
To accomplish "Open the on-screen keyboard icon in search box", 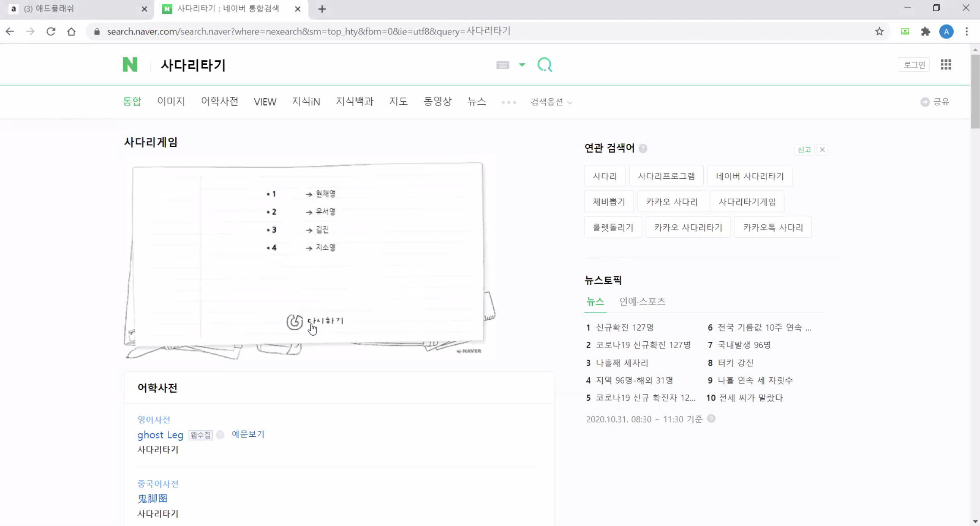I will (503, 65).
